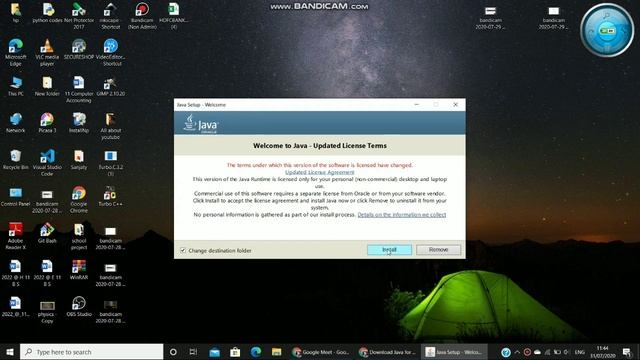The height and width of the screenshot is (360, 640).
Task: Select the Bandicam (Non Admin) desktop icon
Action: [x=142, y=16]
